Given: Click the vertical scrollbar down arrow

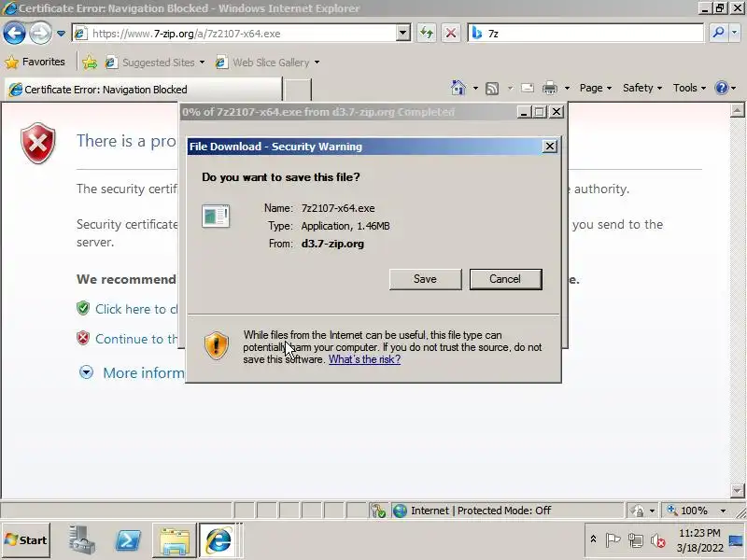Looking at the screenshot, I should (737, 491).
